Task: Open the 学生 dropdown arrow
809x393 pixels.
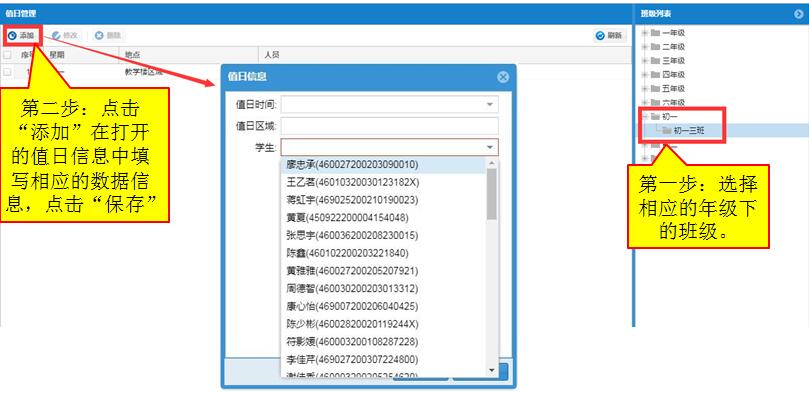Action: [x=490, y=148]
